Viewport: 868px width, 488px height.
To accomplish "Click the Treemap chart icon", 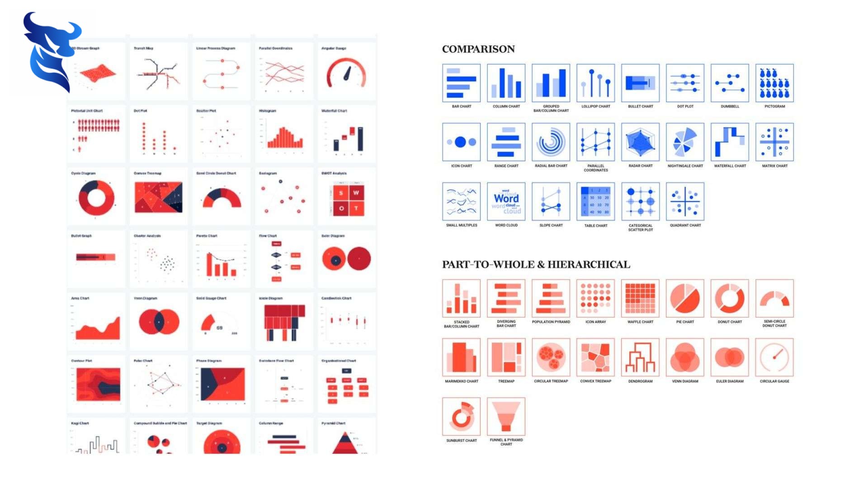I will click(505, 357).
